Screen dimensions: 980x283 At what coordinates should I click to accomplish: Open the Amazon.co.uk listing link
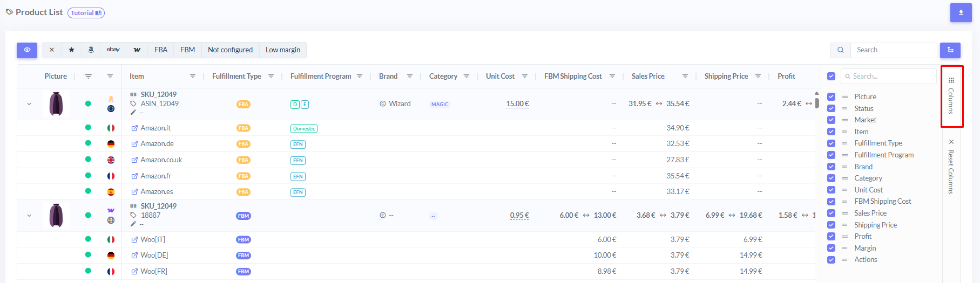click(161, 160)
